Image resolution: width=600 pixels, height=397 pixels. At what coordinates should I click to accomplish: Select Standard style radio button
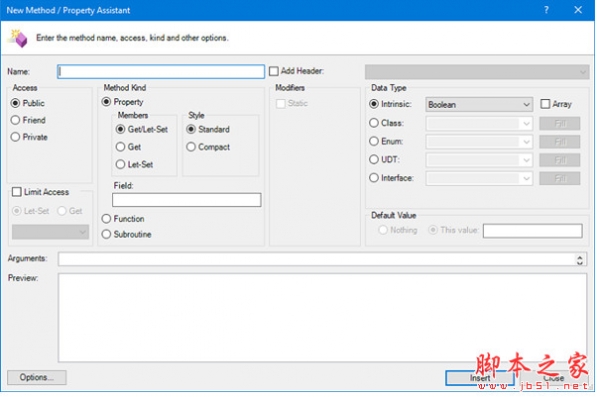tap(191, 129)
